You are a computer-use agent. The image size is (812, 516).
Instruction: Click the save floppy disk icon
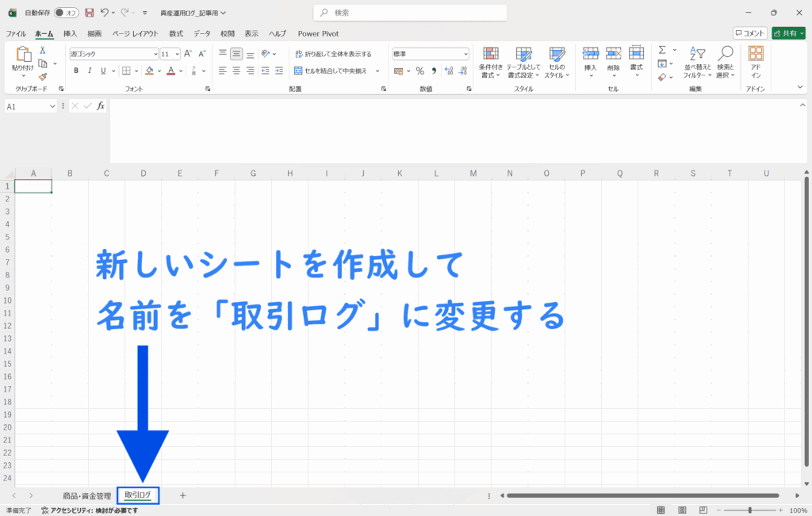point(89,13)
